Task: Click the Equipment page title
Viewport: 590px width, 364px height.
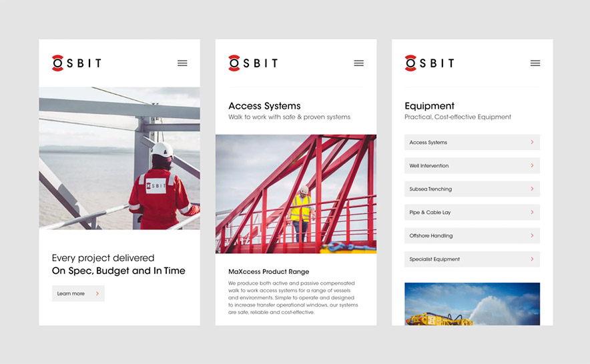Action: click(429, 106)
